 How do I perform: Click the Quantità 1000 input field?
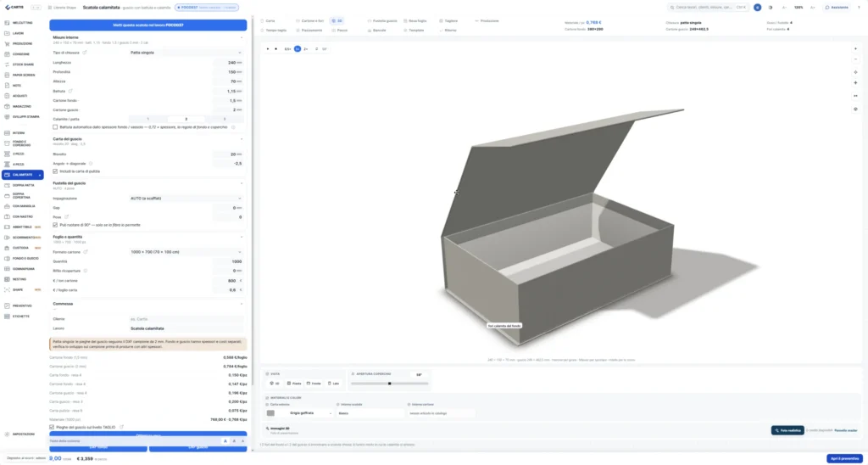[229, 261]
